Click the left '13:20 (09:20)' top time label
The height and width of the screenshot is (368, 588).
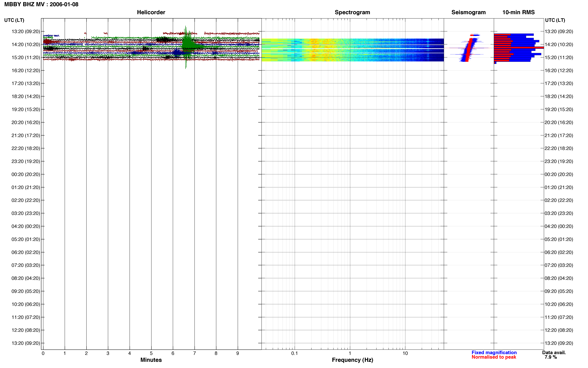click(26, 31)
